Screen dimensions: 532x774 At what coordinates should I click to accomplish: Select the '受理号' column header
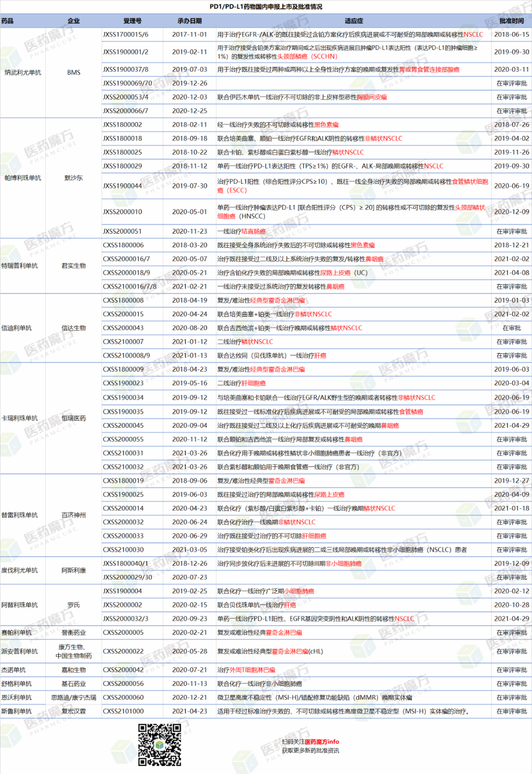133,21
